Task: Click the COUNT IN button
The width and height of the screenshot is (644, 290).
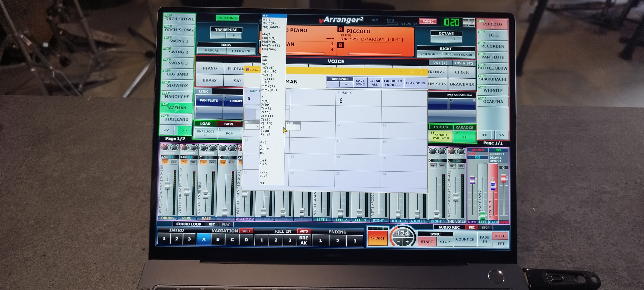Action: (x=465, y=239)
